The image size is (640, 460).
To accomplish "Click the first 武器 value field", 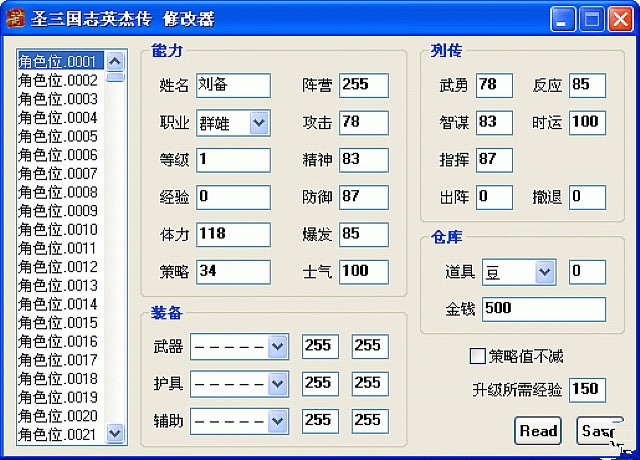I will 320,347.
